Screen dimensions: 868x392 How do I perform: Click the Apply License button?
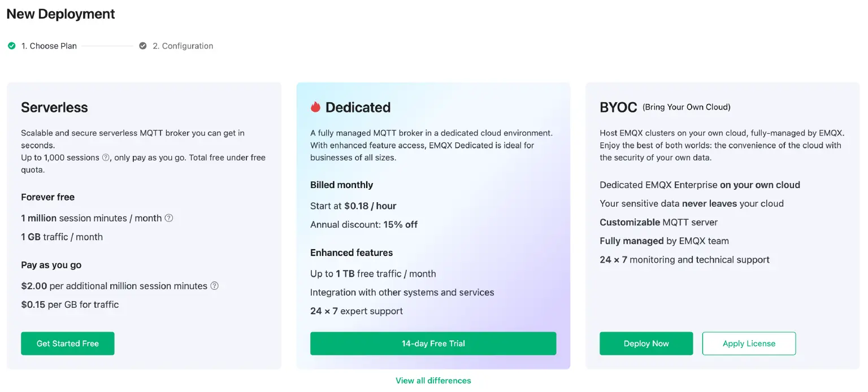pos(749,343)
